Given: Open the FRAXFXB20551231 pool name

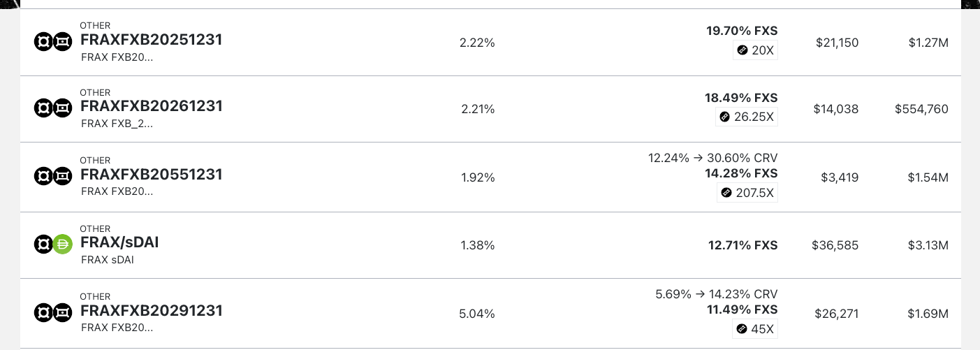Looking at the screenshot, I should [151, 174].
